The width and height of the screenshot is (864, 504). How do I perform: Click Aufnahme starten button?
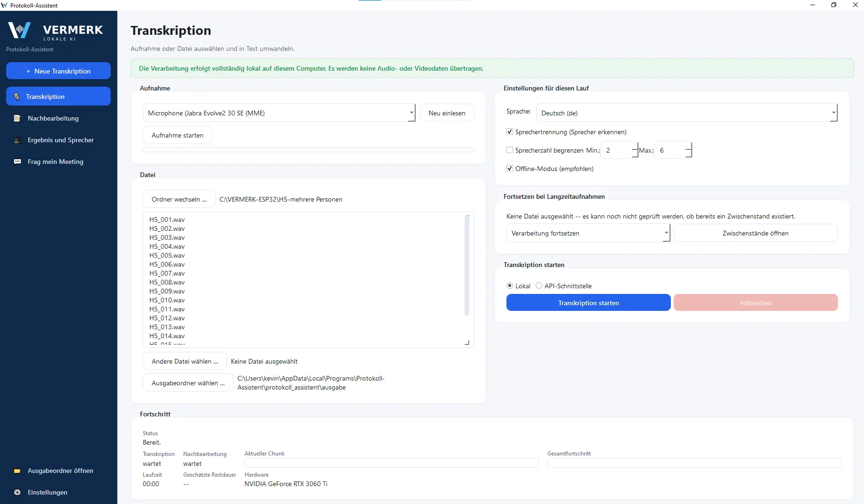tap(178, 135)
